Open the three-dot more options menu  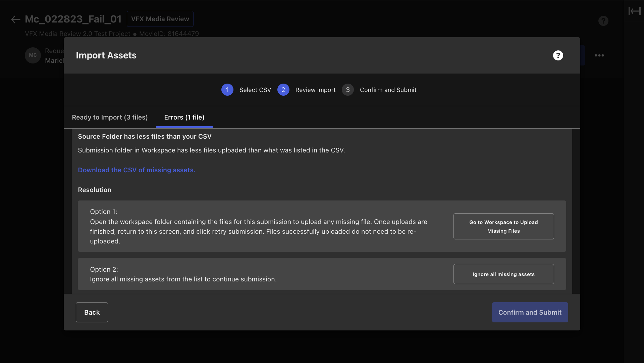[599, 55]
